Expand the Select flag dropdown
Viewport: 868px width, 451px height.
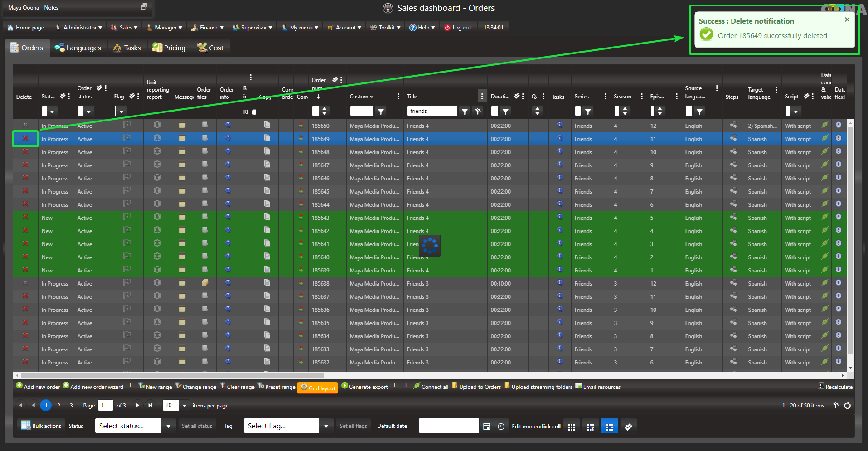326,426
